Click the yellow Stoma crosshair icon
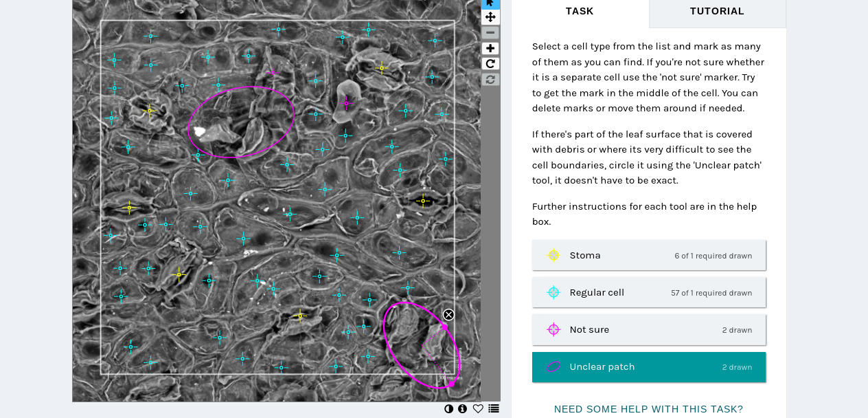 (x=553, y=256)
